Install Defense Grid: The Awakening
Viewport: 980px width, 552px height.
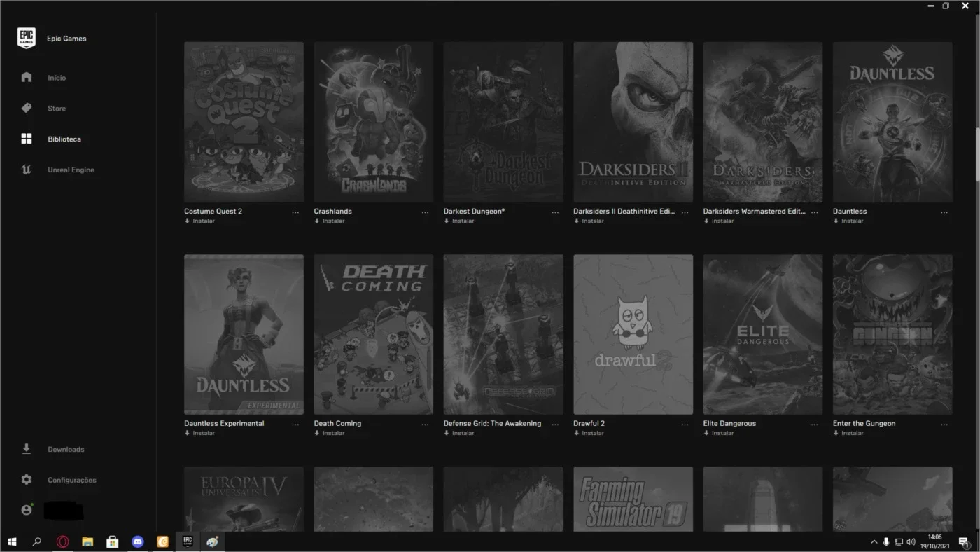pyautogui.click(x=459, y=433)
